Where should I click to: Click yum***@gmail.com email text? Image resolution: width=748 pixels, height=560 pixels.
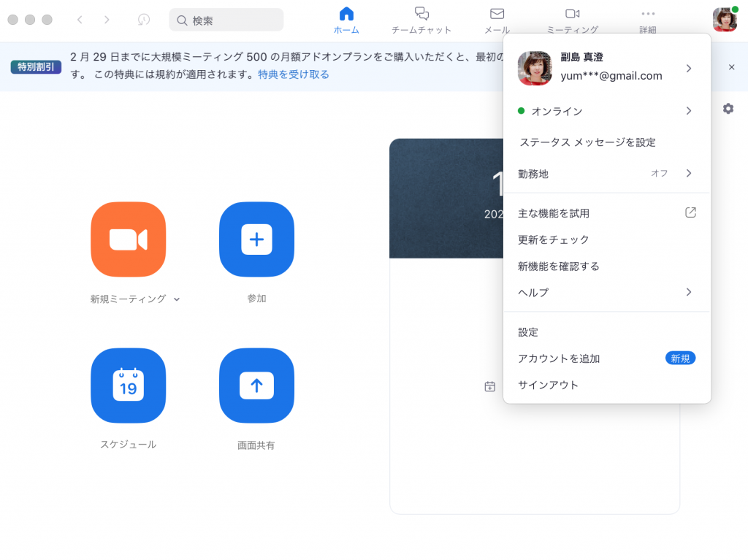(611, 76)
